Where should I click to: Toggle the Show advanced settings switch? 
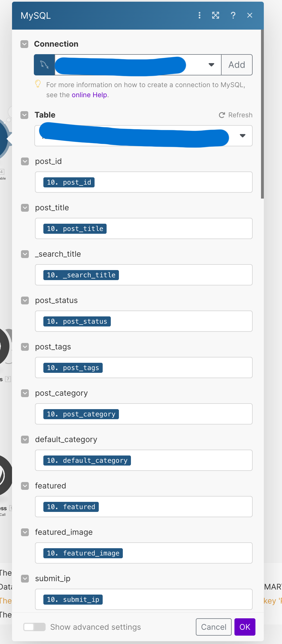pyautogui.click(x=34, y=627)
